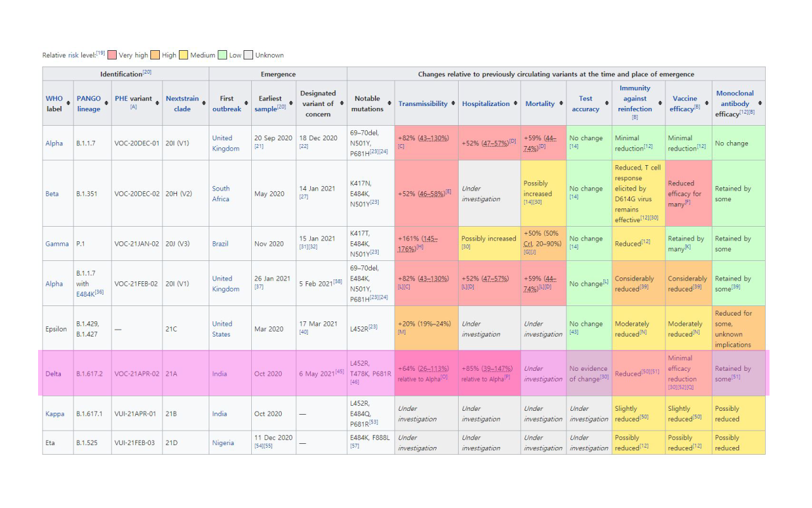
Task: Open the United States link
Action: tap(223, 329)
